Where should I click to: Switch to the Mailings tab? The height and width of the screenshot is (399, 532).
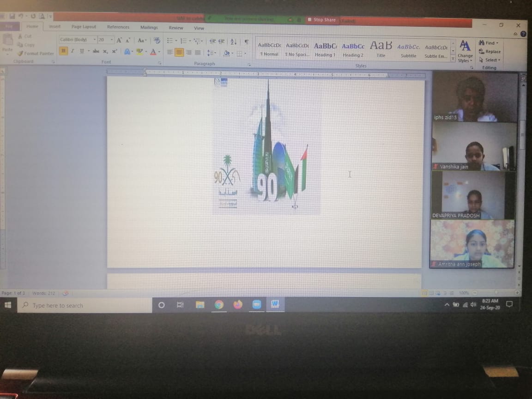149,28
